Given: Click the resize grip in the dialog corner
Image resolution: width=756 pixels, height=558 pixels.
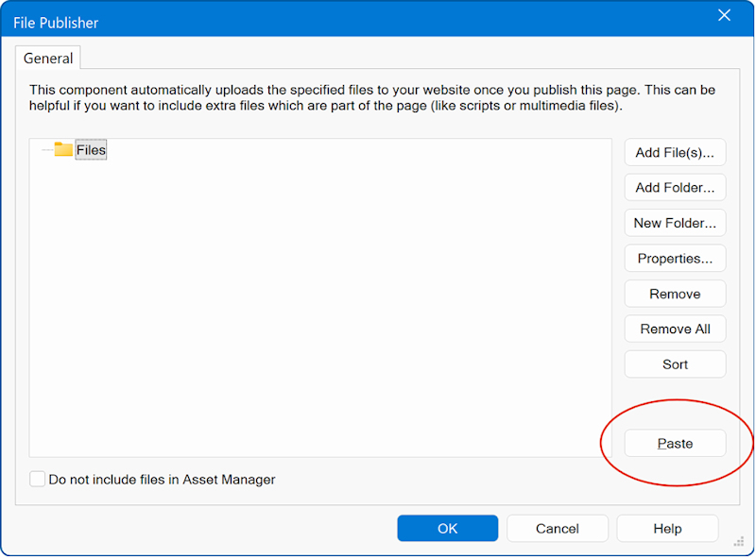Looking at the screenshot, I should click(738, 542).
